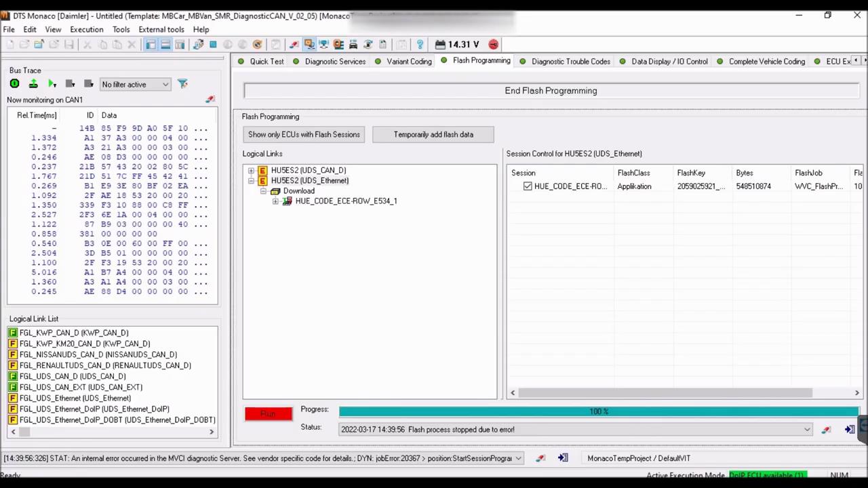Select FGL_RENAULTUDS_CAN_D in Logical Link List

tap(105, 365)
